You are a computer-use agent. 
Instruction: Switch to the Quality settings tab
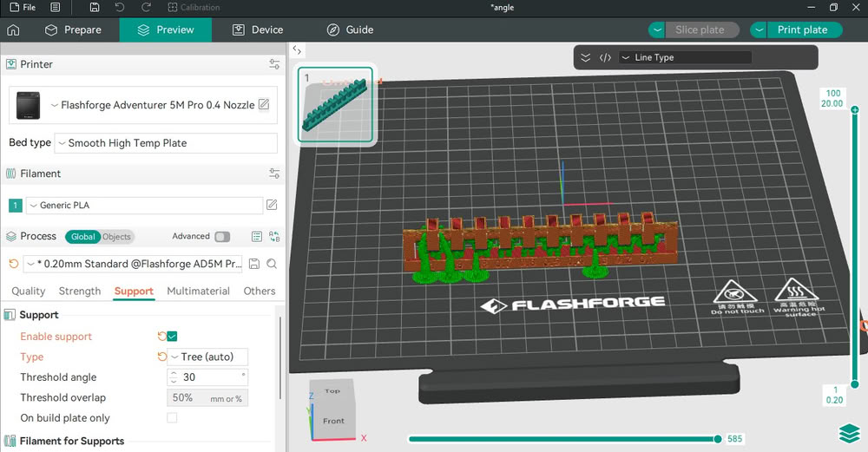29,291
